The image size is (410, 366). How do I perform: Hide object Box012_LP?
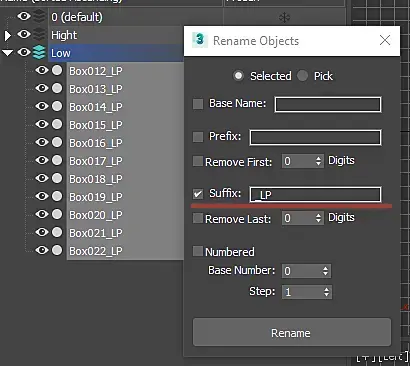click(42, 70)
